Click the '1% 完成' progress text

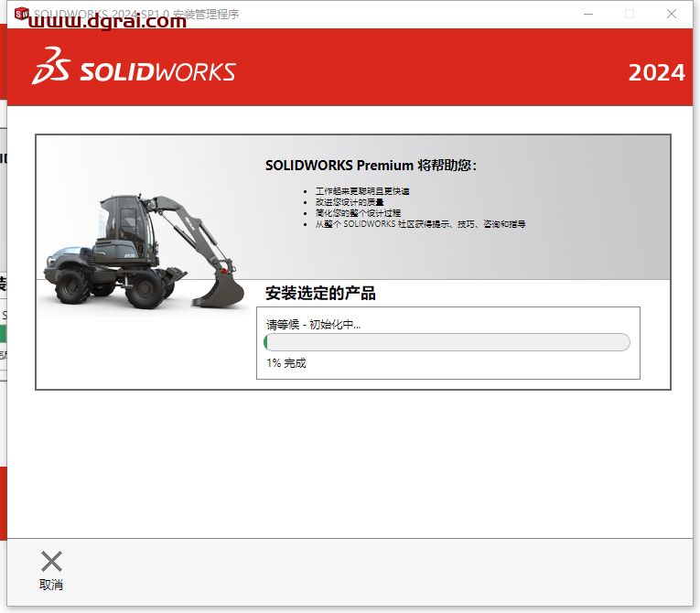286,363
